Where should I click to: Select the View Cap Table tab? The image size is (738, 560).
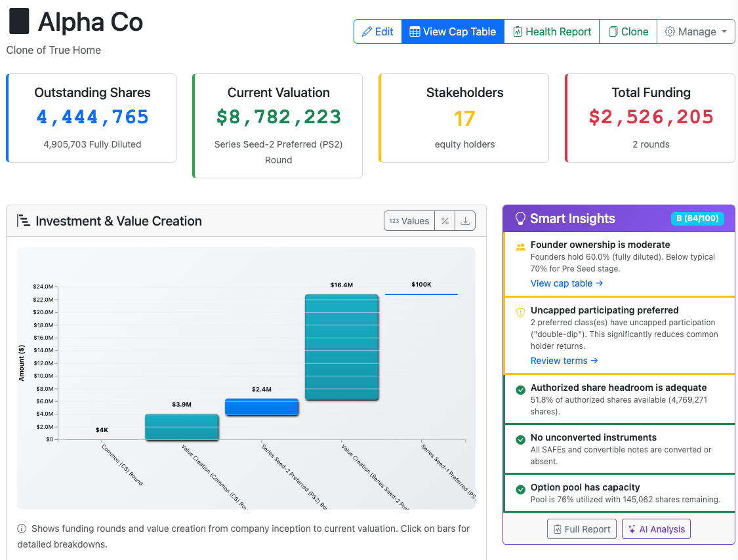(x=453, y=31)
